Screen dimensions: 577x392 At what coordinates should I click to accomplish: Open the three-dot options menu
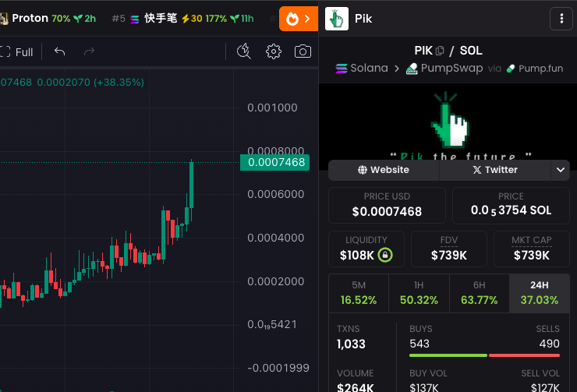pos(561,19)
